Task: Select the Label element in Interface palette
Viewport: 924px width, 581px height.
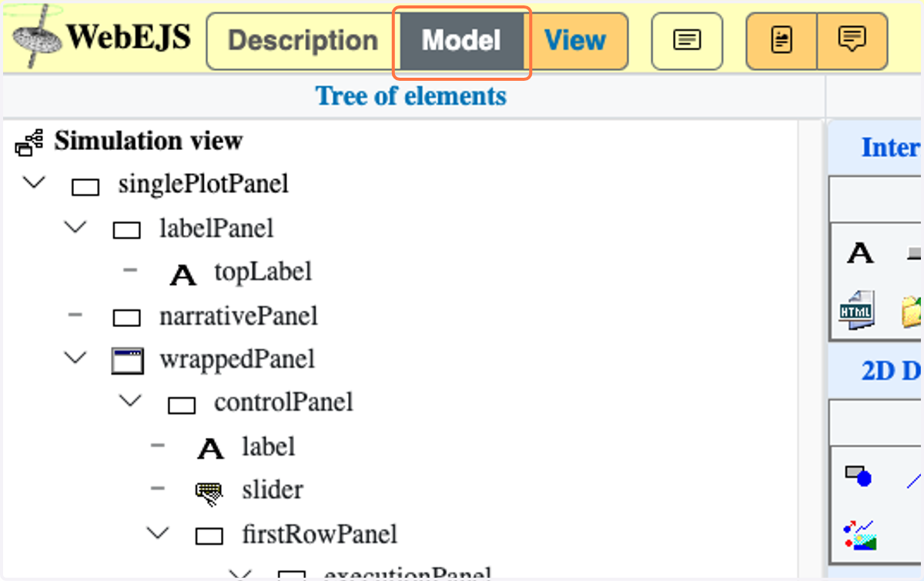Action: point(860,252)
